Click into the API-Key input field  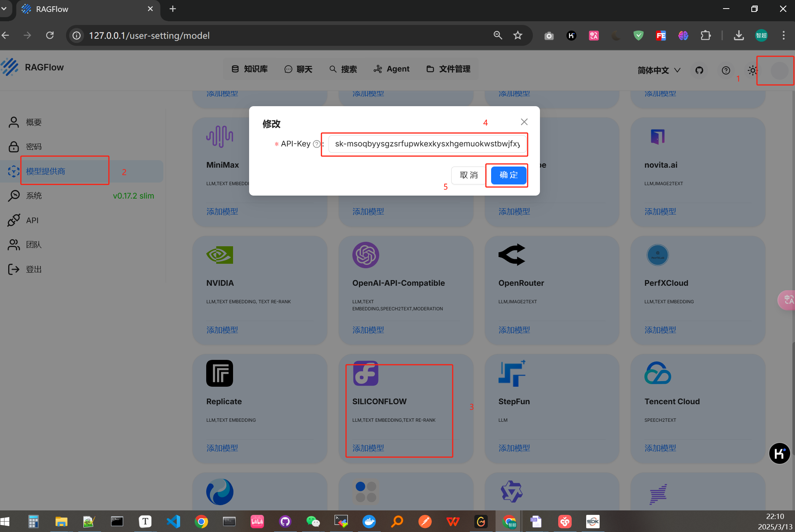(427, 144)
